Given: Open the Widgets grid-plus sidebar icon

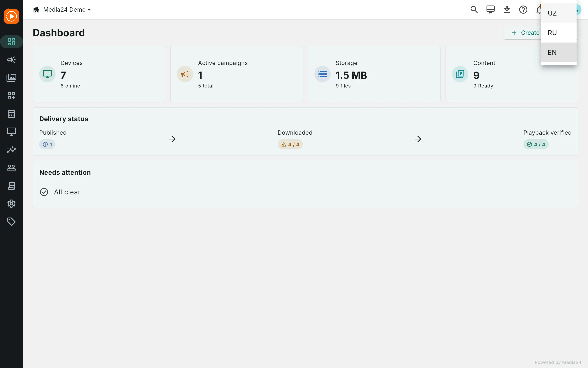Looking at the screenshot, I should 11,96.
